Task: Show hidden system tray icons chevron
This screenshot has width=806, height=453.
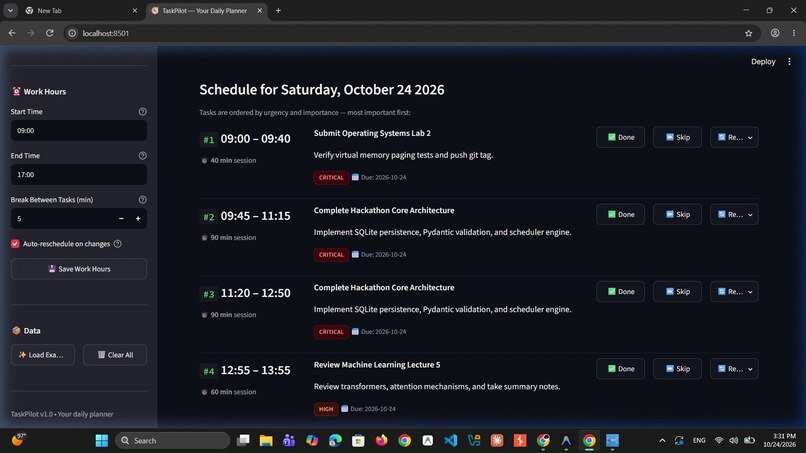Action: point(662,441)
